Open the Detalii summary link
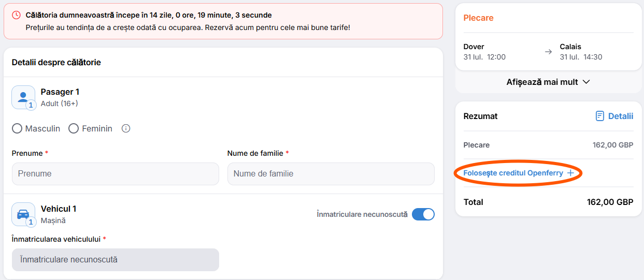The width and height of the screenshot is (644, 280). 614,116
